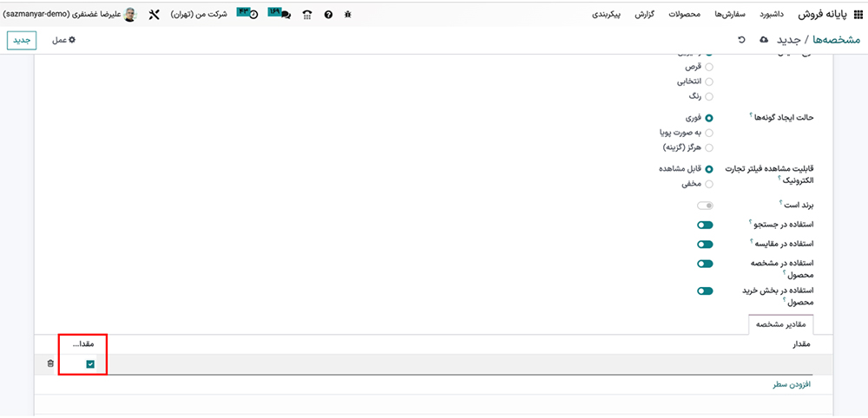Click help mark beside استفاده در مقایسه
The width and height of the screenshot is (868, 418).
[752, 241]
